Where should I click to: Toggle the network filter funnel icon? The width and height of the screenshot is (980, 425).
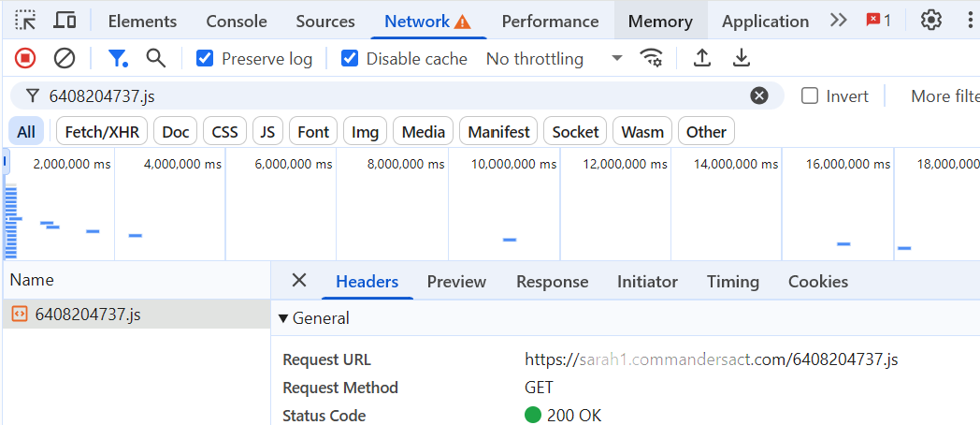coord(117,58)
